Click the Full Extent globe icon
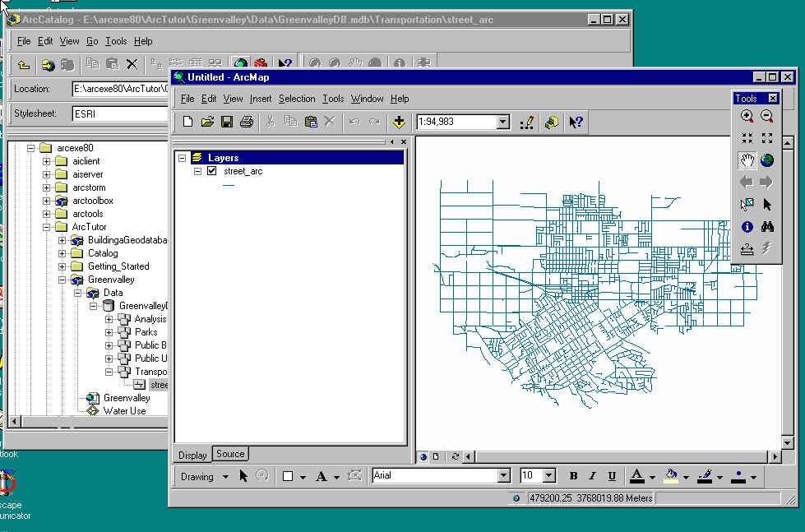805x532 pixels. [767, 160]
